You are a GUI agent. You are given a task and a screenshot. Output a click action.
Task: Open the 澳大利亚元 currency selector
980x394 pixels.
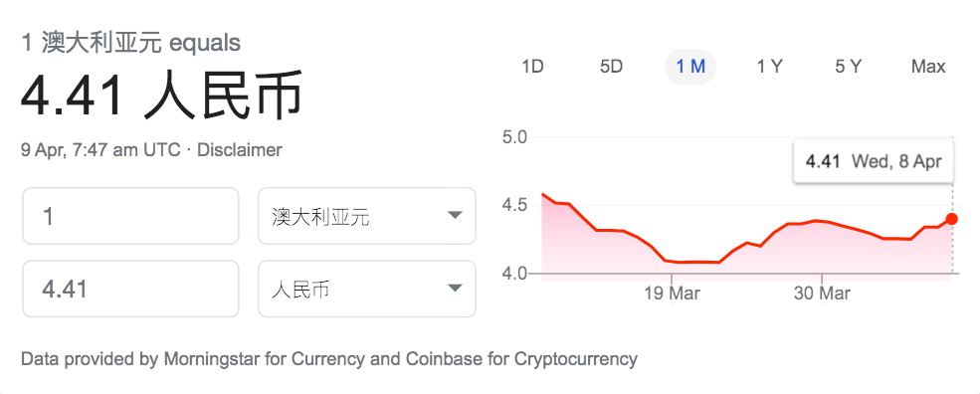tap(367, 216)
